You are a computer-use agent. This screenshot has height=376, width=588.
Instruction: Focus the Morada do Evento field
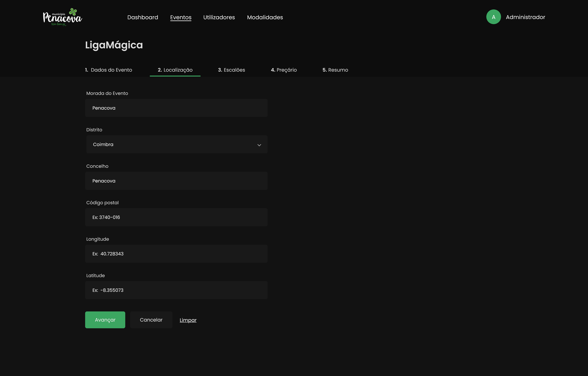coord(176,108)
